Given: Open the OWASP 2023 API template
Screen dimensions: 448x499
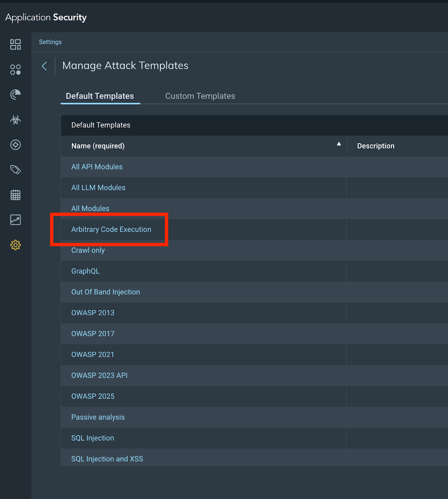Looking at the screenshot, I should pyautogui.click(x=99, y=375).
